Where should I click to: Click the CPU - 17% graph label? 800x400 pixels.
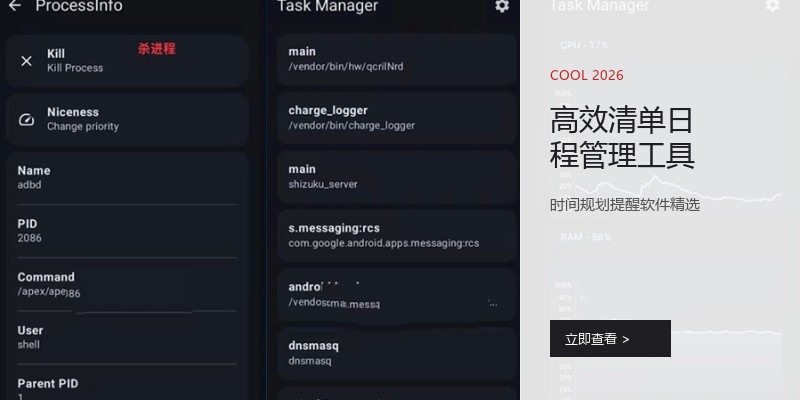[584, 45]
